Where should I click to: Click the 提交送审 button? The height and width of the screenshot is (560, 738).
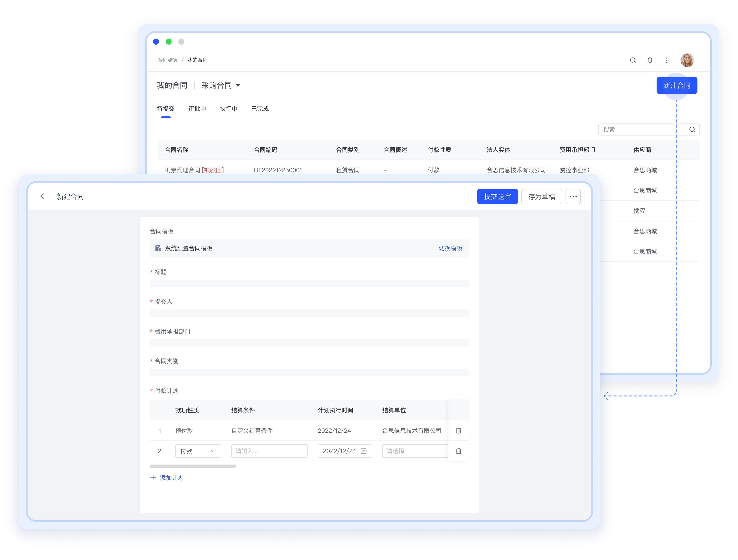coord(497,196)
